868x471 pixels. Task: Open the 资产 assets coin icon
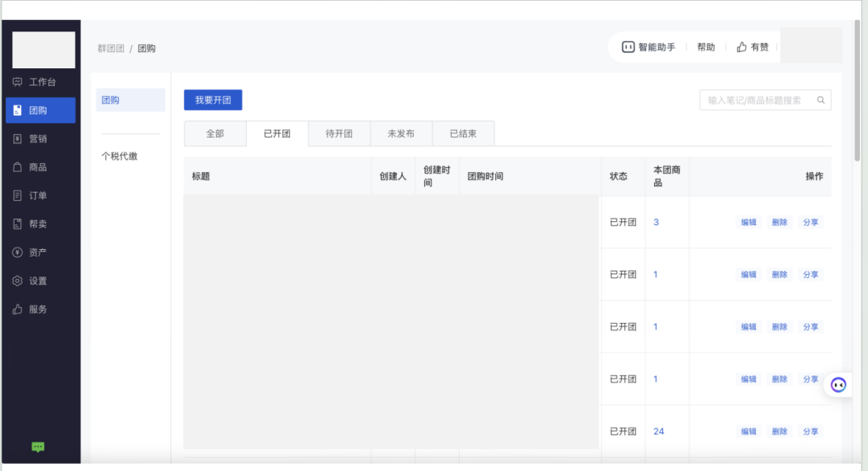pos(17,252)
